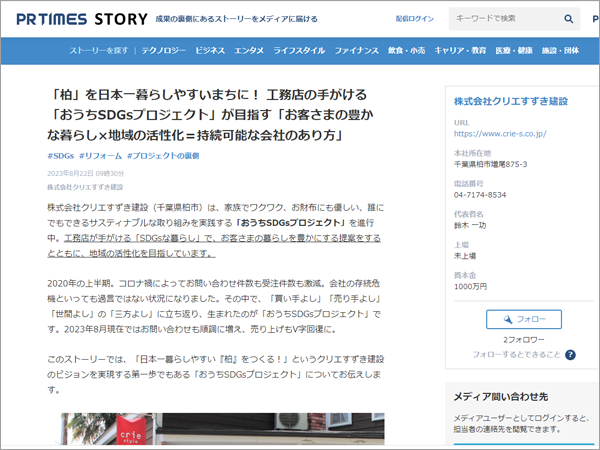Image resolution: width=600 pixels, height=450 pixels.
Task: Open the ライフスタイル category
Action: [x=299, y=51]
